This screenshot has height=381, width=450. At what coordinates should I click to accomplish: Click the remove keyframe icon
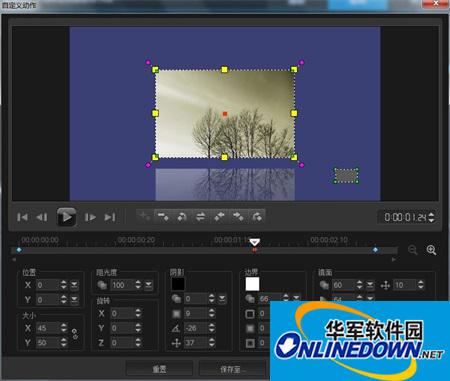coord(163,217)
